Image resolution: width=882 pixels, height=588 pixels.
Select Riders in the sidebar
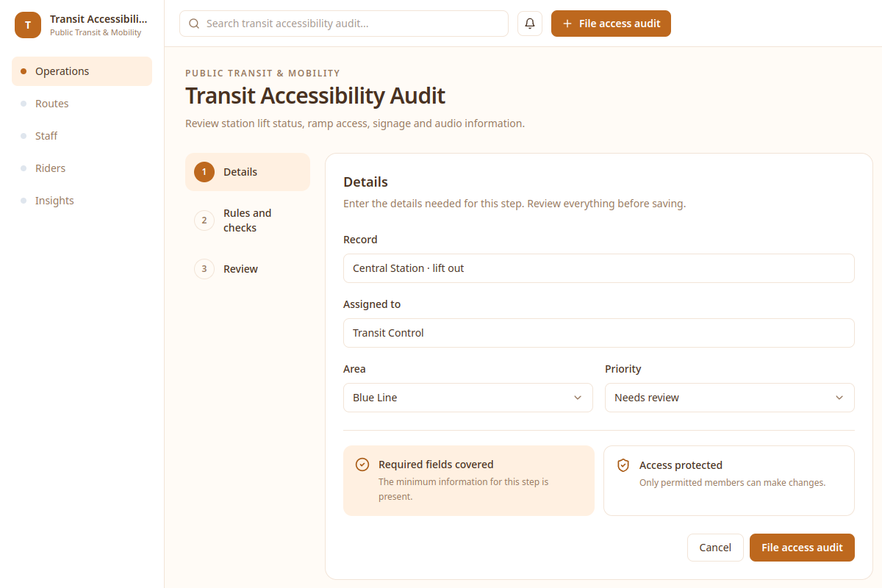pos(82,168)
